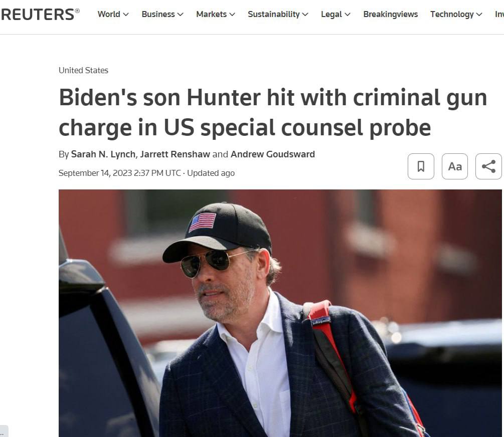Click the Reuters logo
This screenshot has width=504, height=437.
[x=40, y=14]
